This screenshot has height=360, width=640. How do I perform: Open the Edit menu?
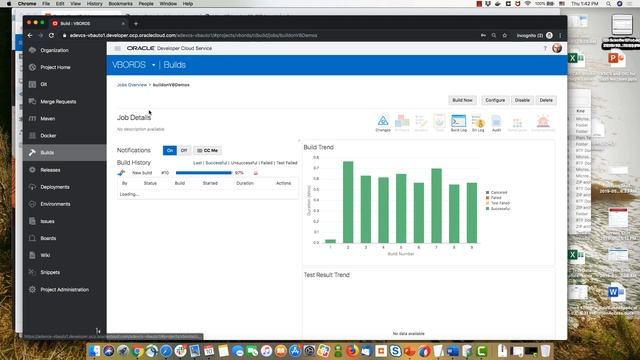(60, 4)
